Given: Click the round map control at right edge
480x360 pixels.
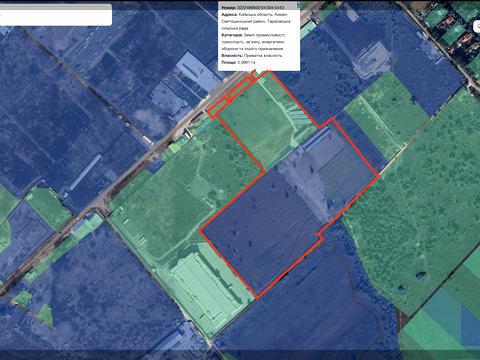Looking at the screenshot, I should click(x=477, y=27).
